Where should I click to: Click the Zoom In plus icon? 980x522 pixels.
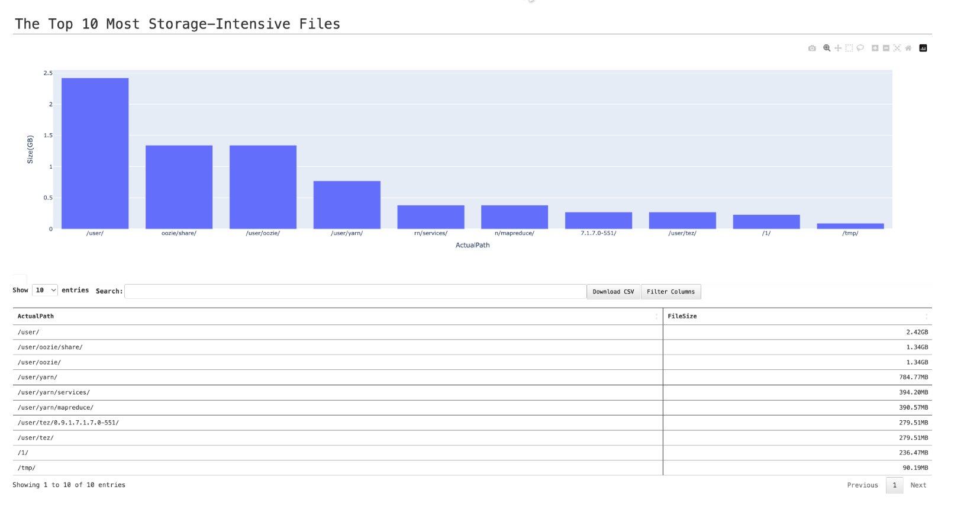875,49
